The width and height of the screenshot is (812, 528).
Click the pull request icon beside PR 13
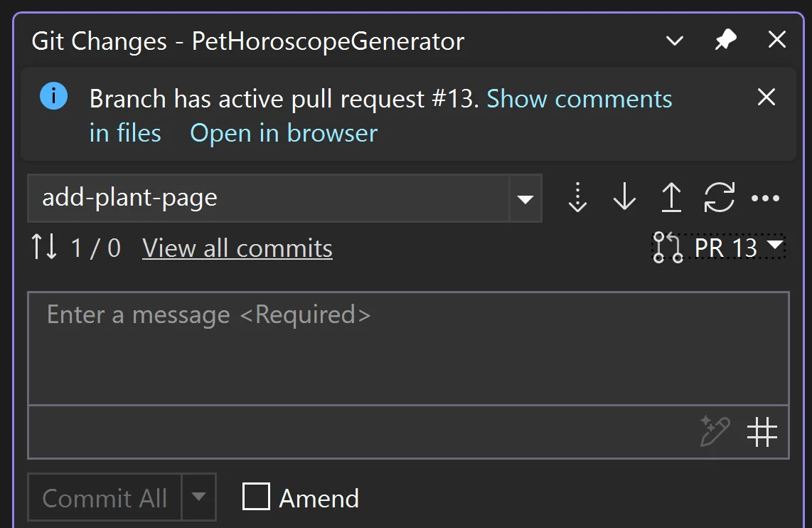[668, 247]
